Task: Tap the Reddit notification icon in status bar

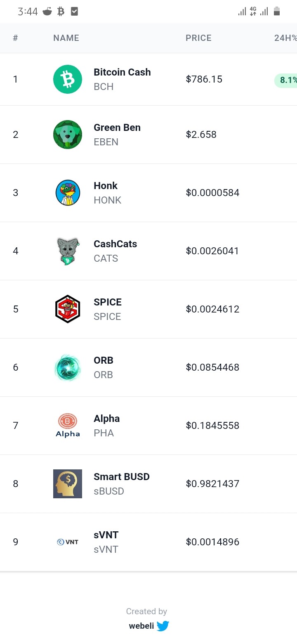Action: [x=48, y=12]
